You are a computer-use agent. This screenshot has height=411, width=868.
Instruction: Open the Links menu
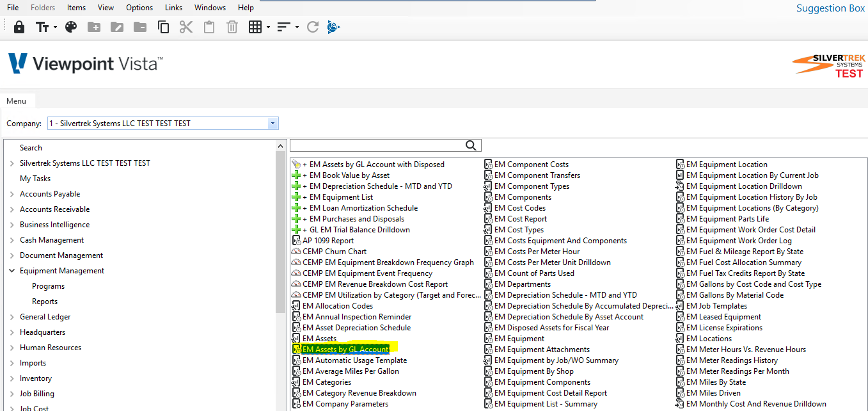pos(173,8)
